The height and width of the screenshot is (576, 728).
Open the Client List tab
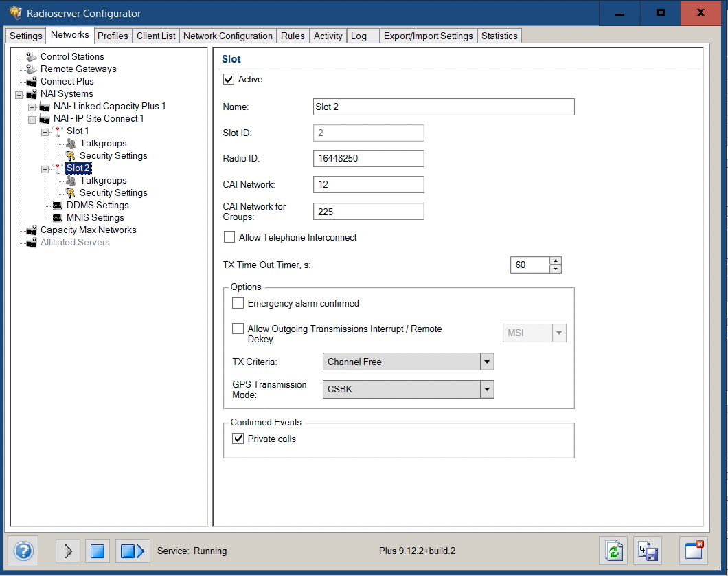click(x=156, y=36)
